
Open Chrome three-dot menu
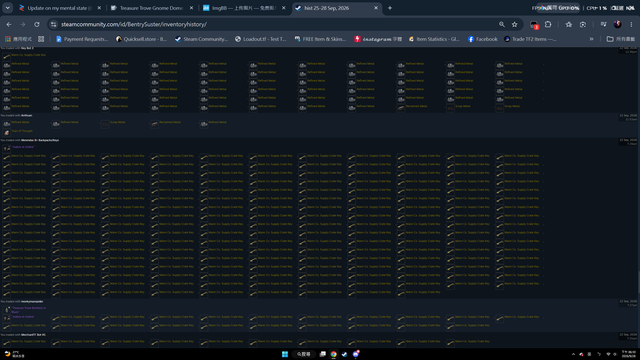coord(631,24)
